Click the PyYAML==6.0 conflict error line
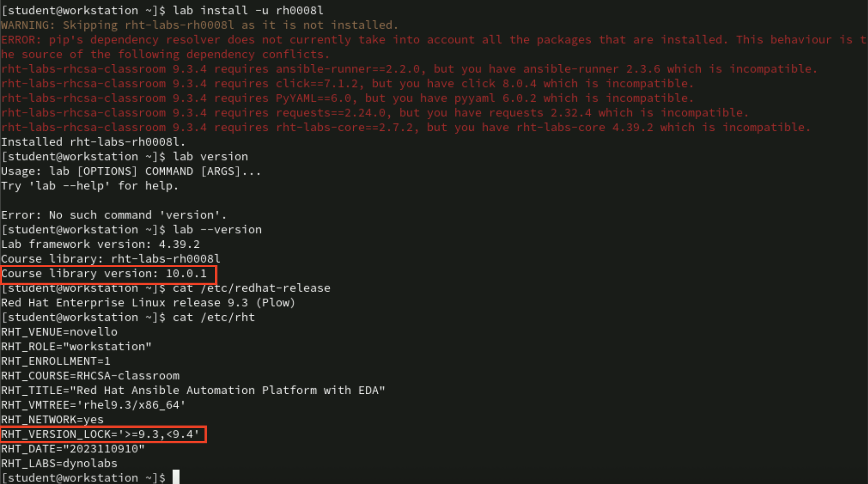Viewport: 868px width, 484px height. click(347, 98)
